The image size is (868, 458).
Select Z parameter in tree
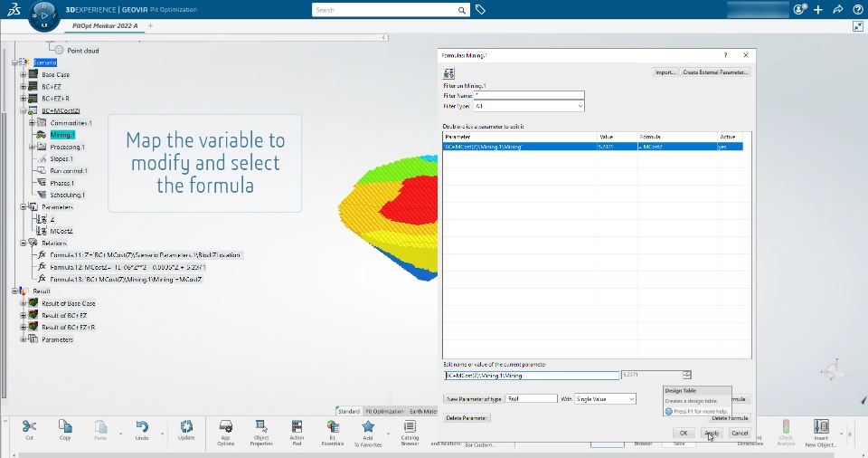click(x=52, y=219)
